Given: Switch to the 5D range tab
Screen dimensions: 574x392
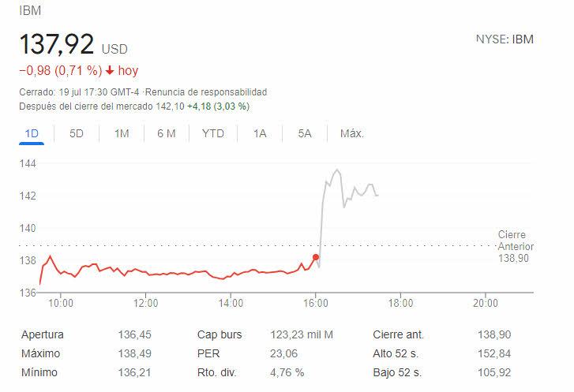Looking at the screenshot, I should point(77,133).
